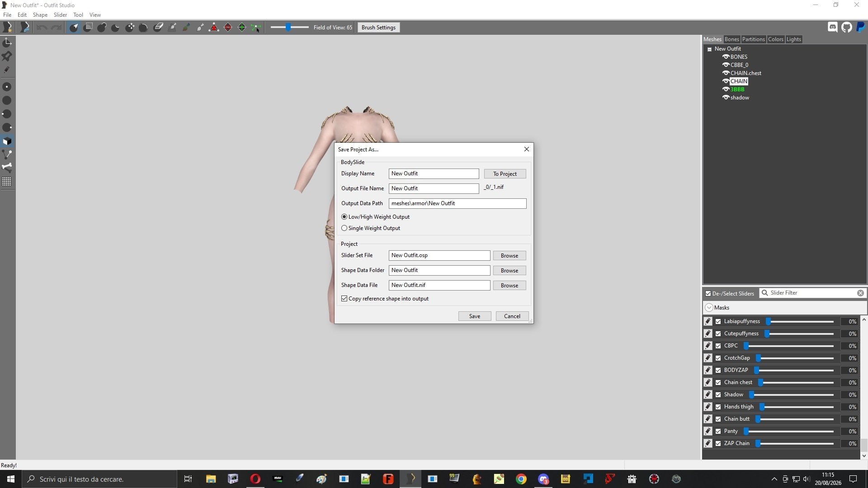Select the red Collapse Vertex tool
Screen dimensions: 868x488
click(214, 28)
